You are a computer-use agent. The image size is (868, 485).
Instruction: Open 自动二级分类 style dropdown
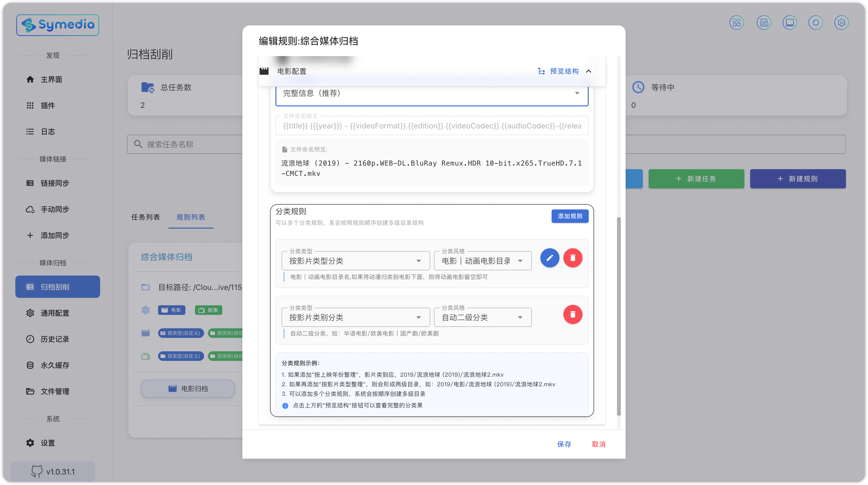click(483, 317)
